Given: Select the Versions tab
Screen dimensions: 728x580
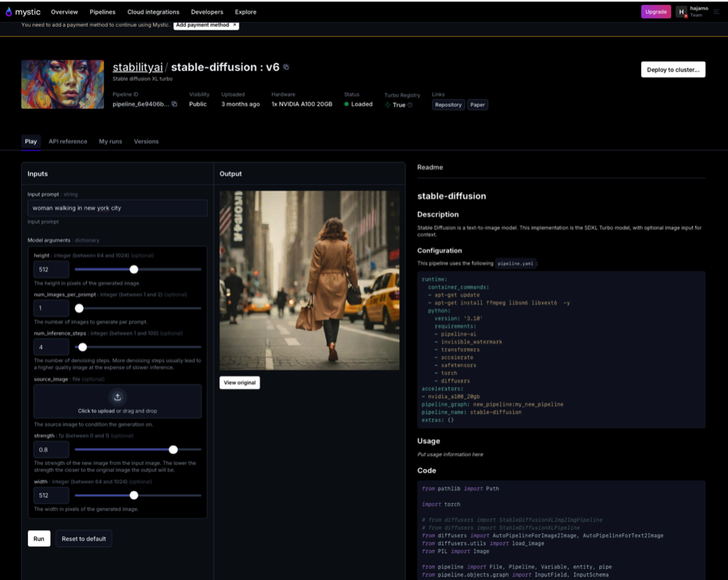Looking at the screenshot, I should [x=146, y=141].
